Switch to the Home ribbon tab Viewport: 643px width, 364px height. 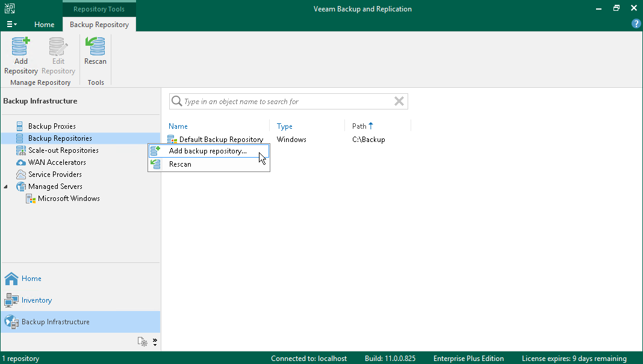45,25
